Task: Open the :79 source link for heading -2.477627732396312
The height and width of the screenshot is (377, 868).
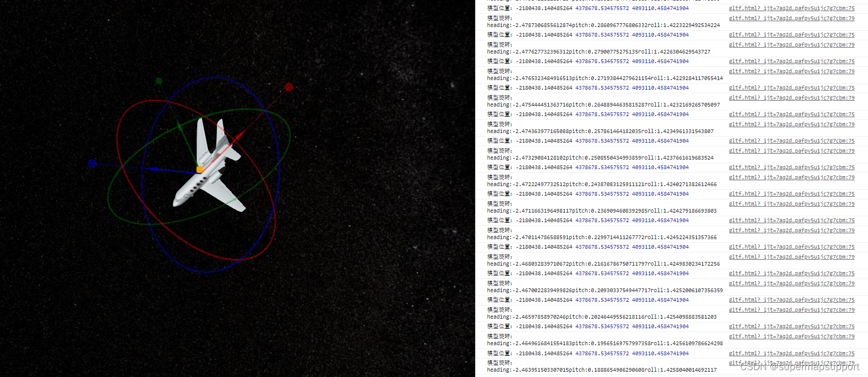Action: click(x=791, y=45)
